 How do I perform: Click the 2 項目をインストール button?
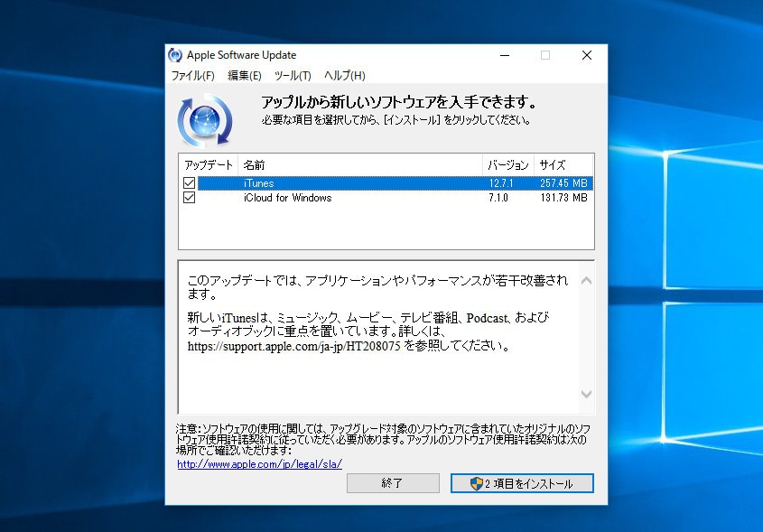point(522,483)
